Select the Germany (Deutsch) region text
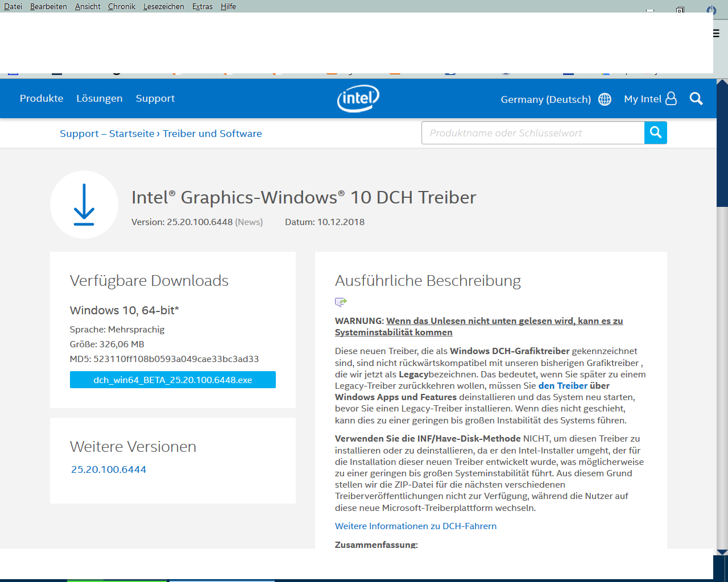This screenshot has height=582, width=728. (545, 99)
